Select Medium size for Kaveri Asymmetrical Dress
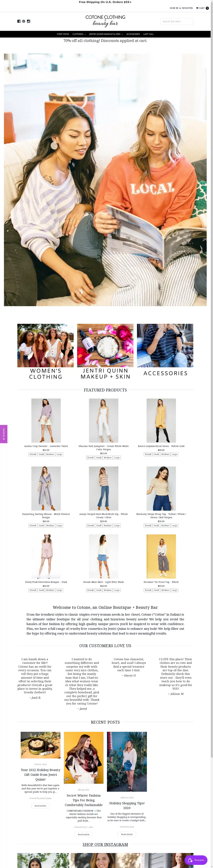The height and width of the screenshot is (868, 213). tap(165, 454)
